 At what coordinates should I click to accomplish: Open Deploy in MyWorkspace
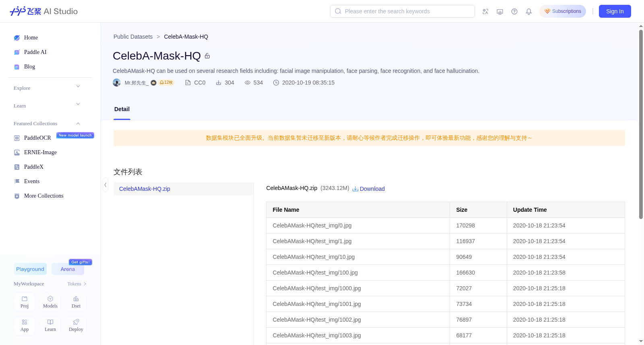(x=76, y=325)
